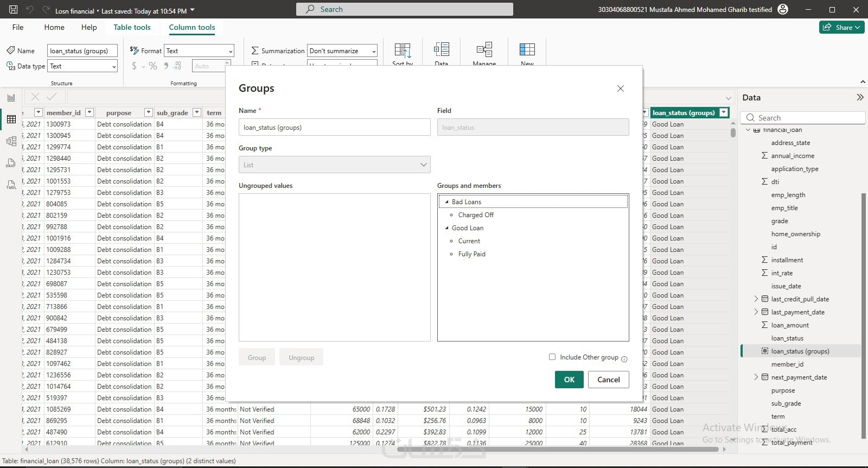
Task: Click the search magnifier in Data pane
Action: click(x=750, y=118)
